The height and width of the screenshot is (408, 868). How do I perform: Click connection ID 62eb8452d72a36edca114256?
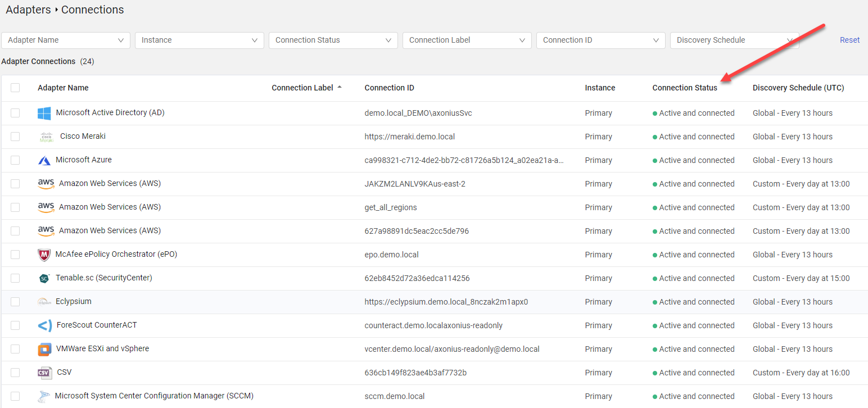point(417,278)
